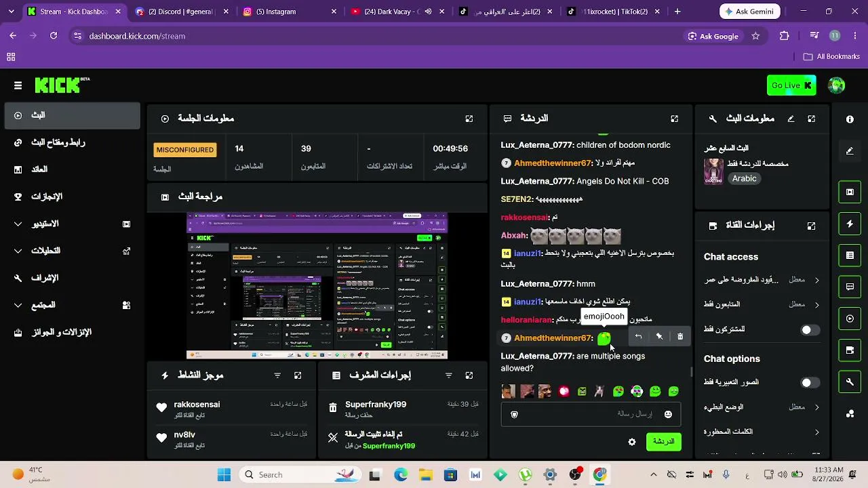The width and height of the screenshot is (868, 488).
Task: Open رابط ومفتاح البث in the sidebar
Action: (72, 142)
